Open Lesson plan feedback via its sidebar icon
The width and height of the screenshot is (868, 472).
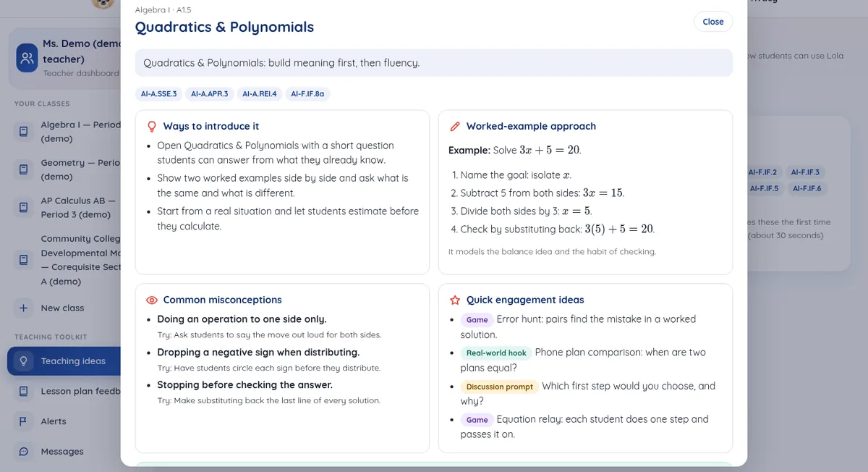24,392
